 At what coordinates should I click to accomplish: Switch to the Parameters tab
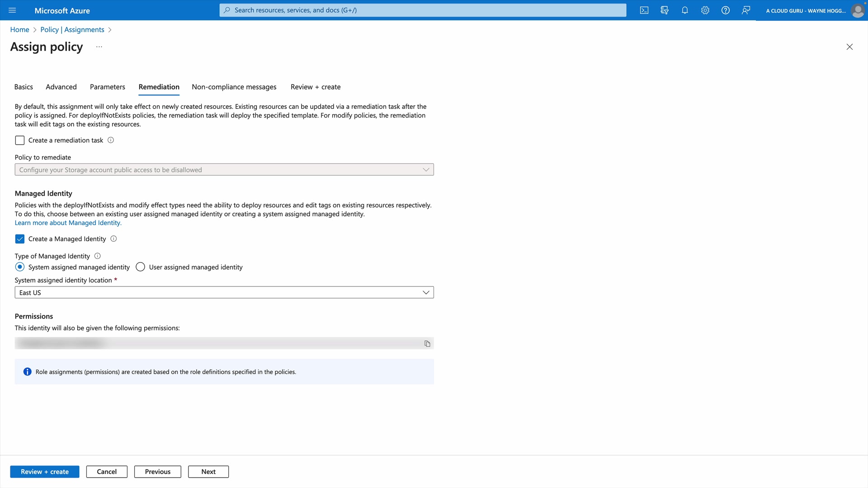pyautogui.click(x=107, y=87)
